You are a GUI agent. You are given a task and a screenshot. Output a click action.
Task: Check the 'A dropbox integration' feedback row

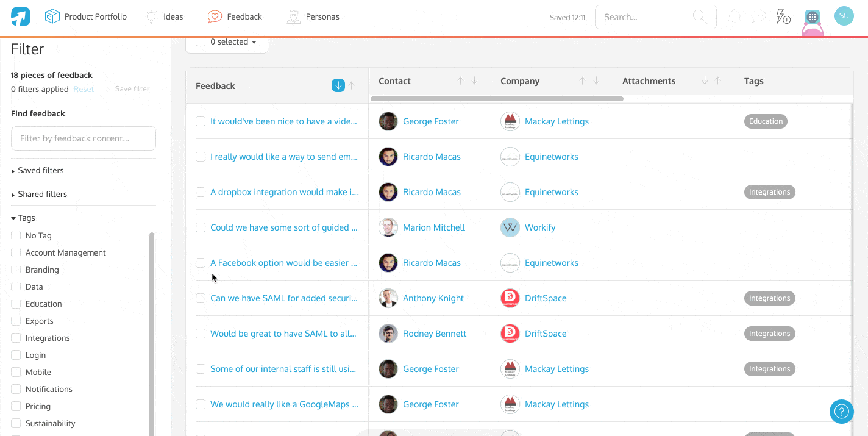201,192
